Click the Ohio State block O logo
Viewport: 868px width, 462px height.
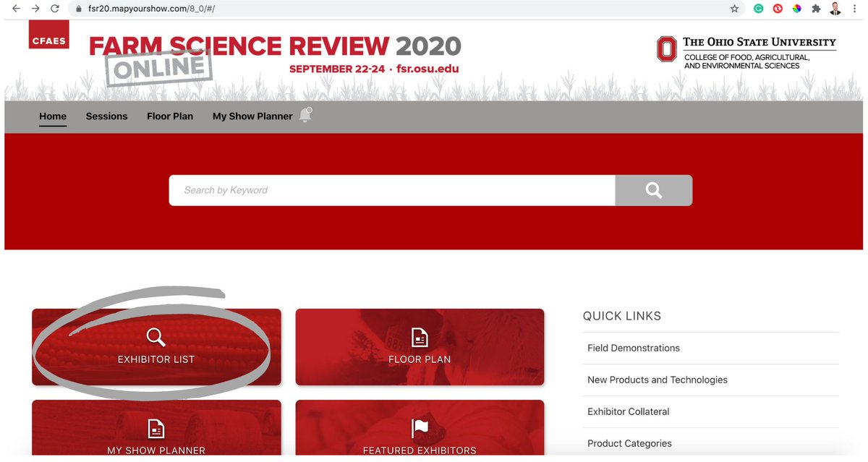click(666, 49)
